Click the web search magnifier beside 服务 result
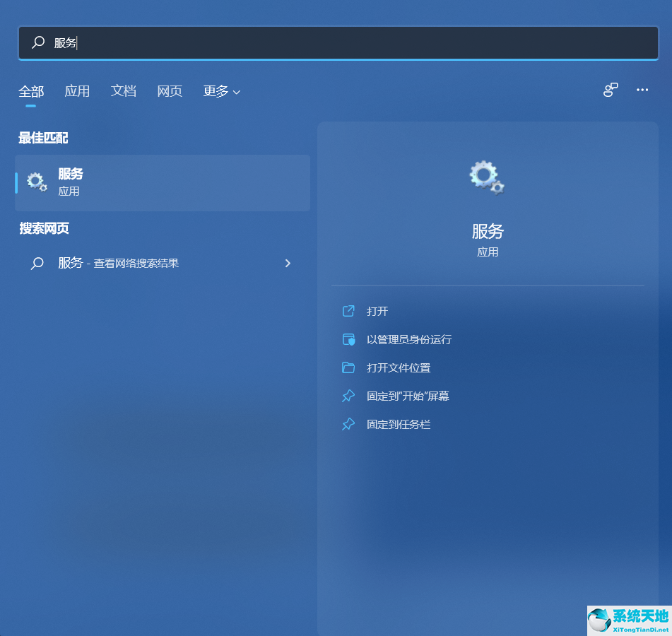Viewport: 672px width, 636px height. (38, 263)
